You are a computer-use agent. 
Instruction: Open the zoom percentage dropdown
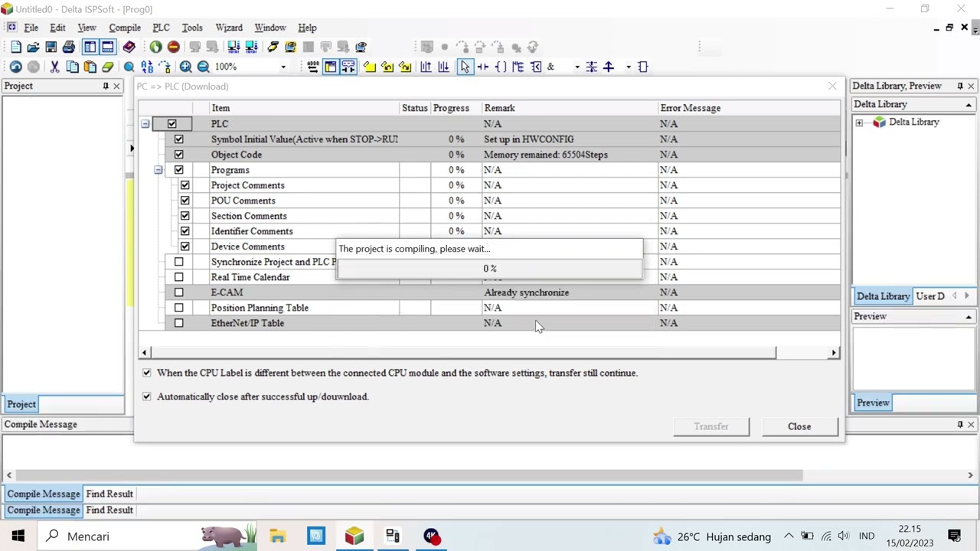coord(283,67)
